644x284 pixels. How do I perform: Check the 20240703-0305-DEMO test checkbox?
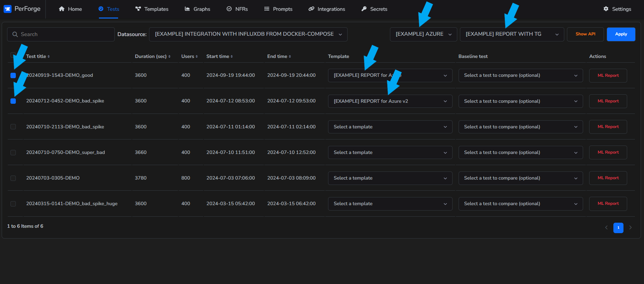tap(13, 178)
